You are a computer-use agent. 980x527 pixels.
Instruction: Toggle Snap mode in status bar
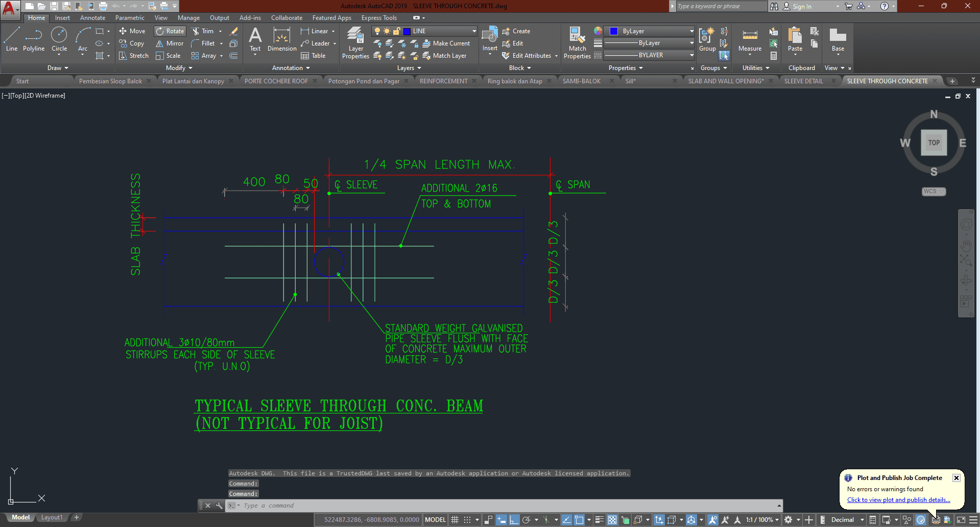pyautogui.click(x=467, y=520)
